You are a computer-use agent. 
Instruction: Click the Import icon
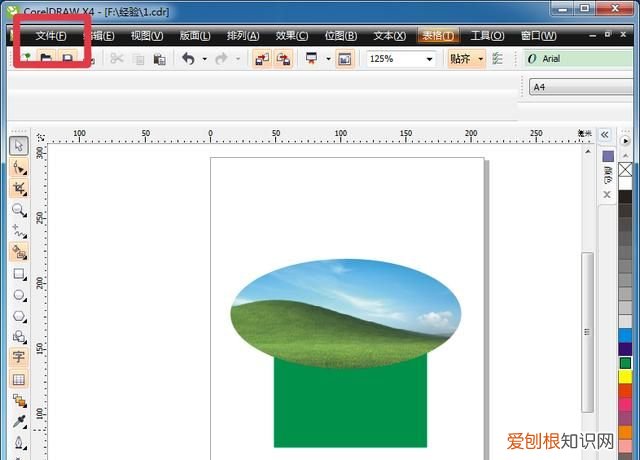(x=262, y=59)
